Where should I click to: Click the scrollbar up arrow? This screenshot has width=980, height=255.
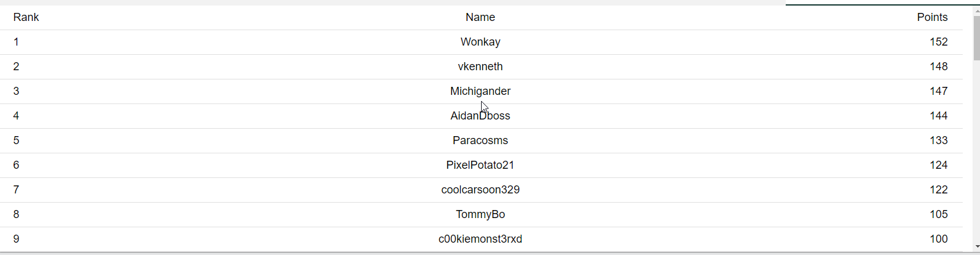coord(976,11)
